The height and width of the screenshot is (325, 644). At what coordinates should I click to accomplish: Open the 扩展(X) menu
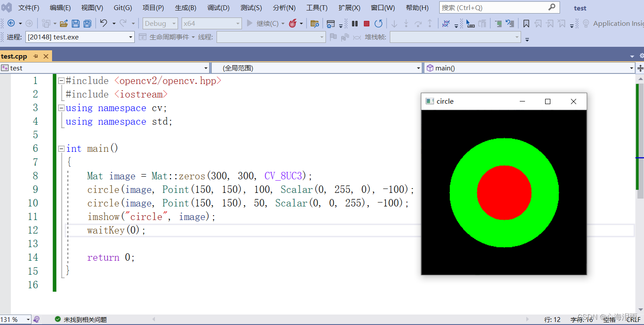tap(349, 8)
